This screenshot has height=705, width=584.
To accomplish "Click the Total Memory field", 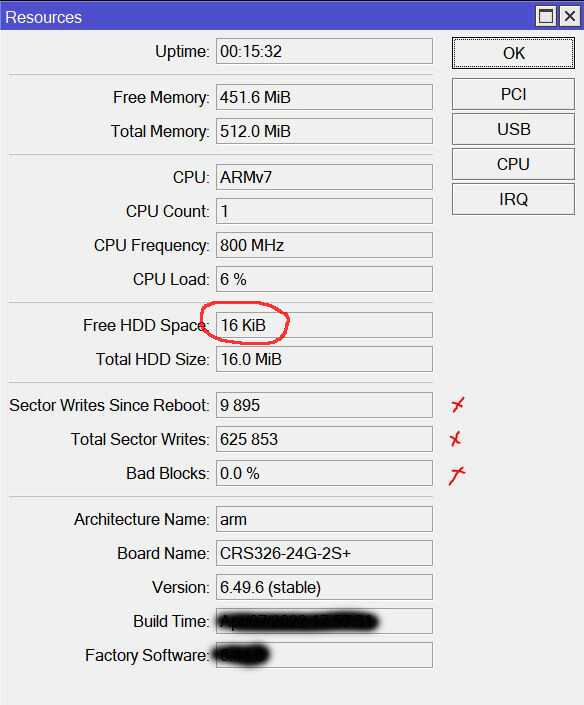I will 324,131.
